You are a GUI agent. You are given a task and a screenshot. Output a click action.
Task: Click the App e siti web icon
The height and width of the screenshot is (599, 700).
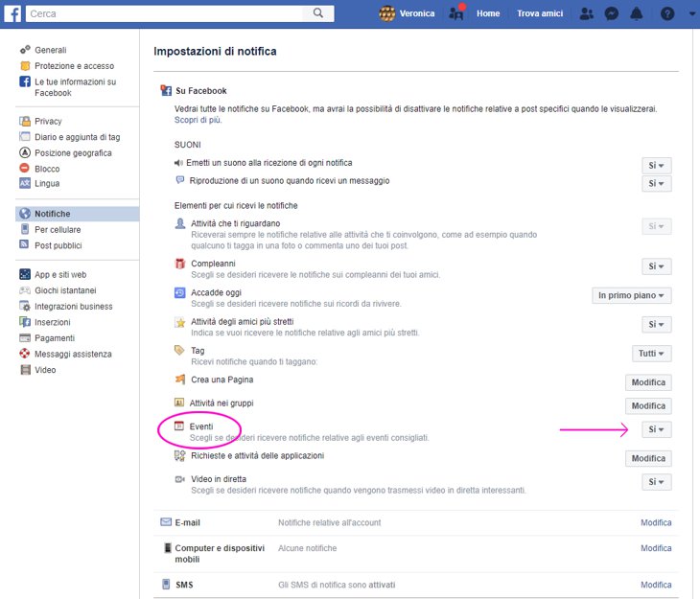coord(25,274)
